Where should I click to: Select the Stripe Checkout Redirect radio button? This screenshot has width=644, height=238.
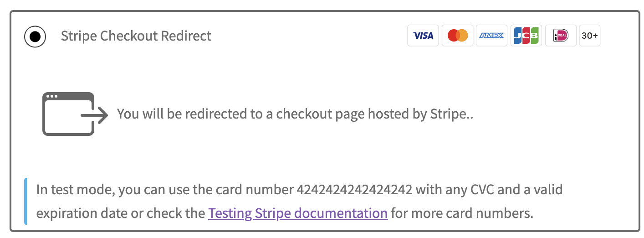tap(35, 36)
